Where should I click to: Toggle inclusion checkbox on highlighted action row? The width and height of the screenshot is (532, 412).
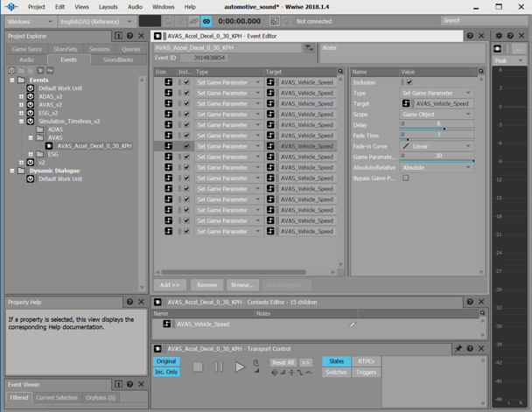tap(186, 146)
